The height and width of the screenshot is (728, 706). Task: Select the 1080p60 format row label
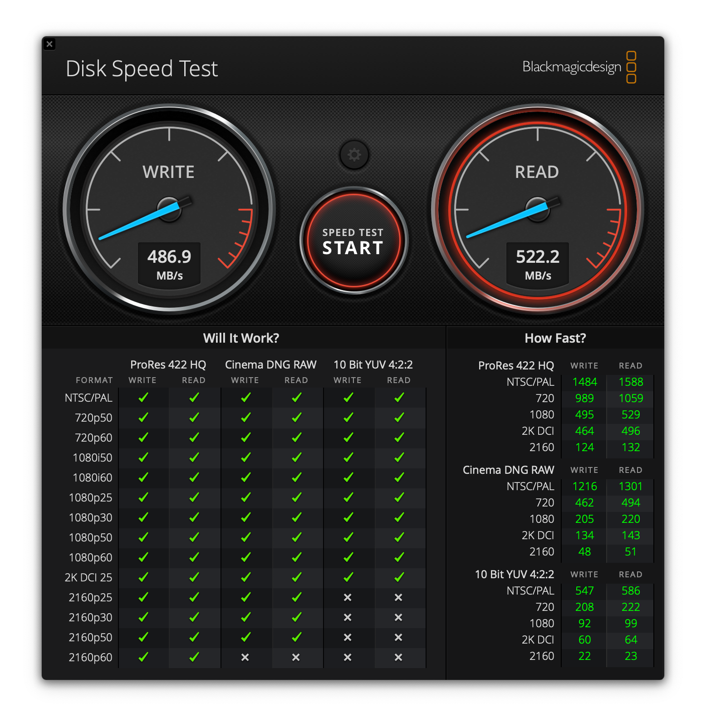(90, 557)
